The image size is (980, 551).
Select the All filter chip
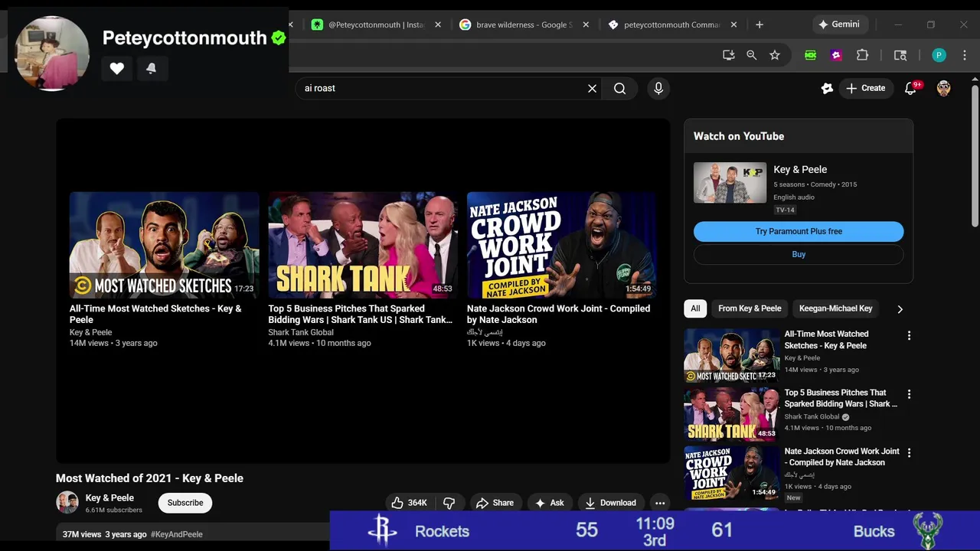[695, 308]
